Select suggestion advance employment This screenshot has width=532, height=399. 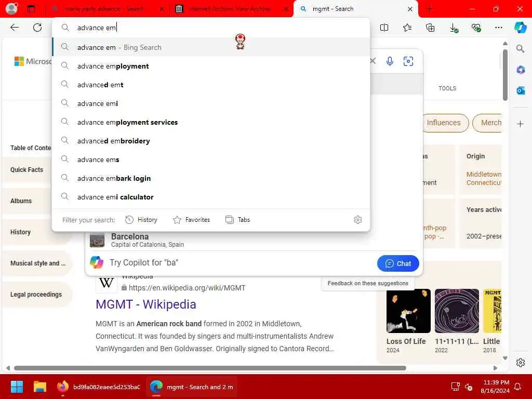click(211, 66)
